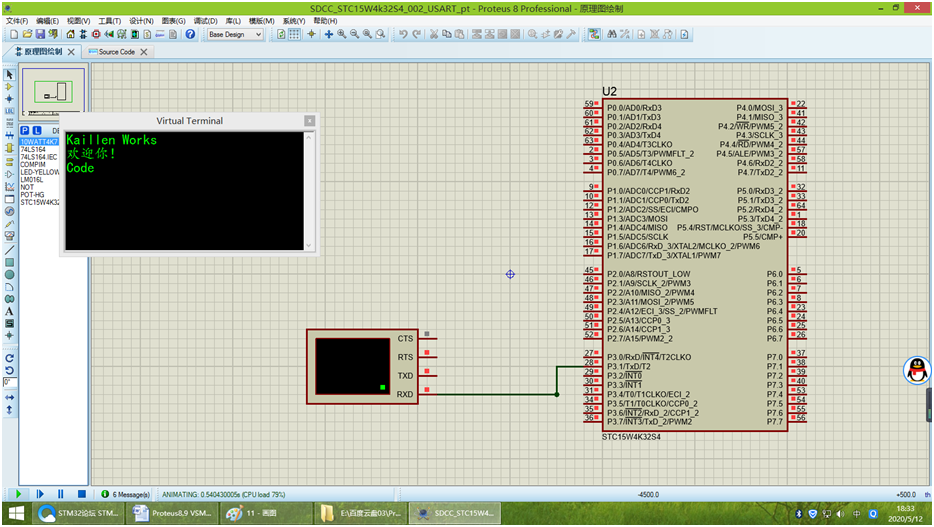934x527 pixels.
Task: Click the Zoom In magnifier icon
Action: pyautogui.click(x=341, y=34)
